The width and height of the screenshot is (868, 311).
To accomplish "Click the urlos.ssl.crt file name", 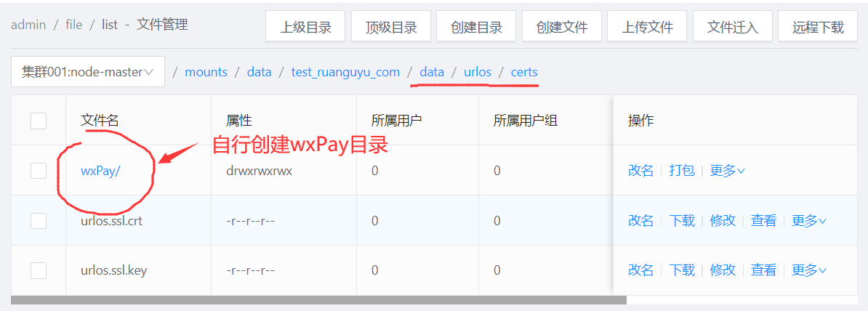I will point(113,221).
